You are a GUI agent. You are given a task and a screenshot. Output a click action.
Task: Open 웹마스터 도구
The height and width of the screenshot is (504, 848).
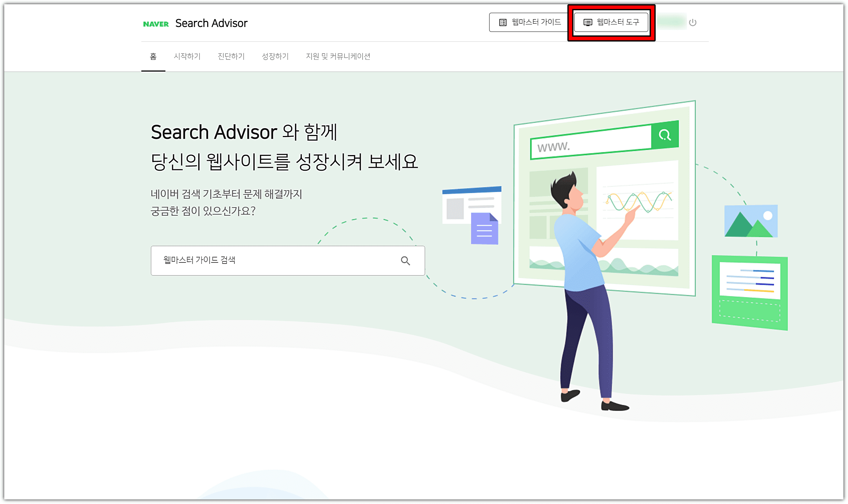[611, 22]
